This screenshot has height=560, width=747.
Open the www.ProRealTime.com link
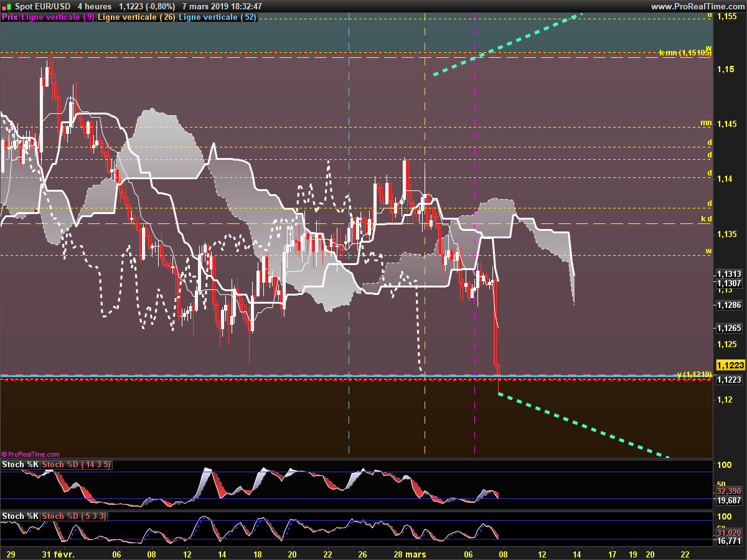(x=697, y=6)
